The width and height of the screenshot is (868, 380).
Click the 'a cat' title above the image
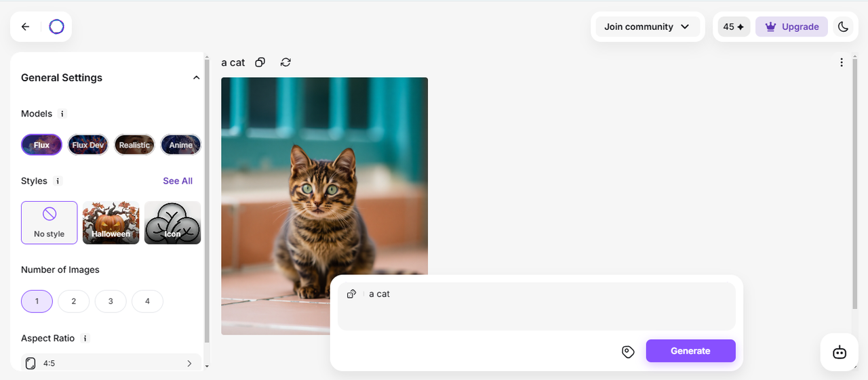click(233, 62)
